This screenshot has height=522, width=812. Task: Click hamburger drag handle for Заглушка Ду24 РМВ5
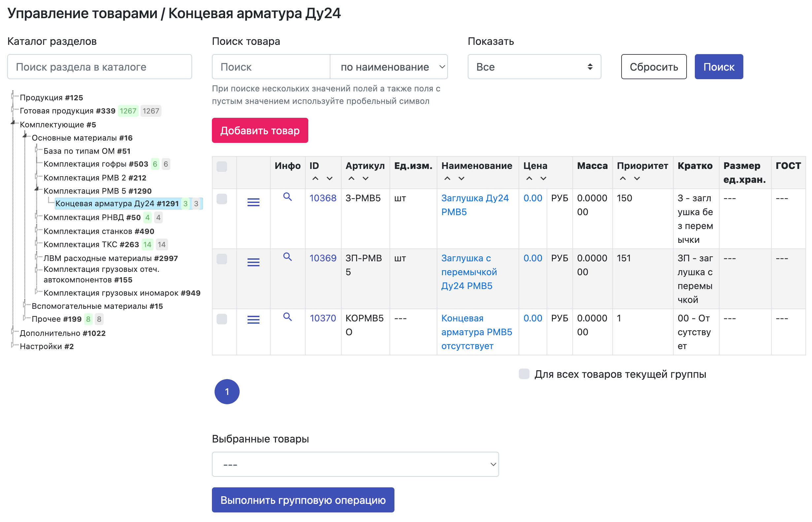click(x=253, y=202)
